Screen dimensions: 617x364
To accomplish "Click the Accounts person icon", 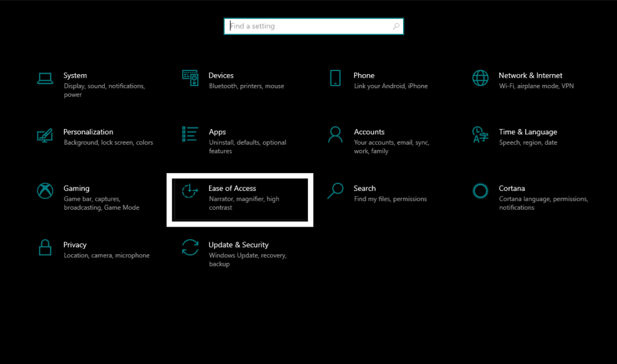I will (x=335, y=134).
